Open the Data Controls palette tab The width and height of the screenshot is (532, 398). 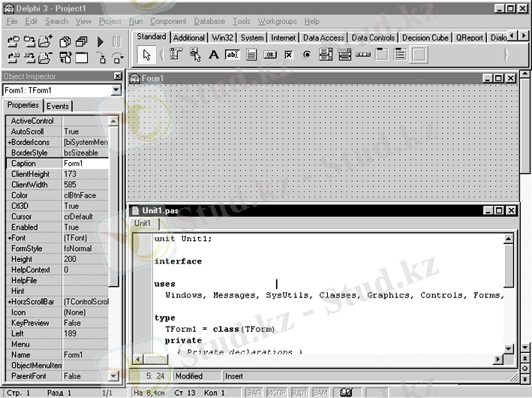tap(372, 38)
